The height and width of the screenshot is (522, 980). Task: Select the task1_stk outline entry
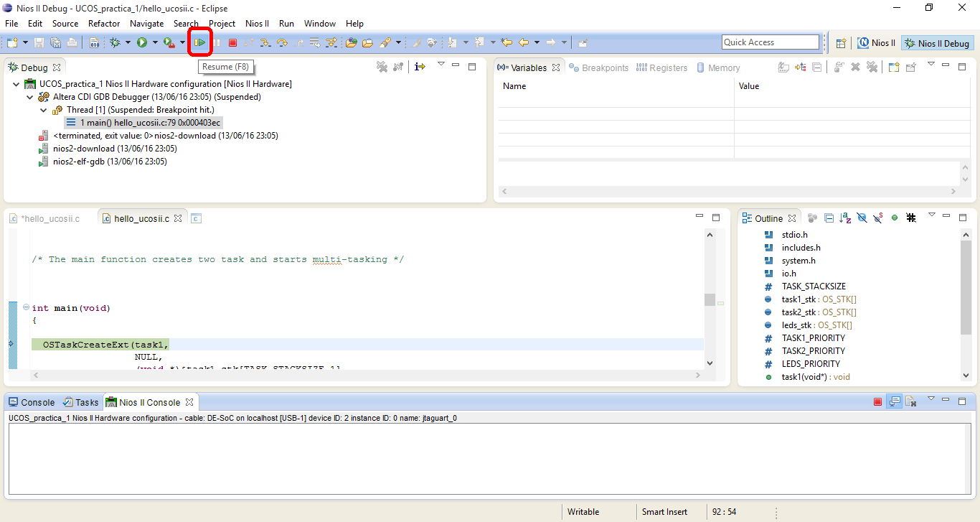click(x=809, y=299)
